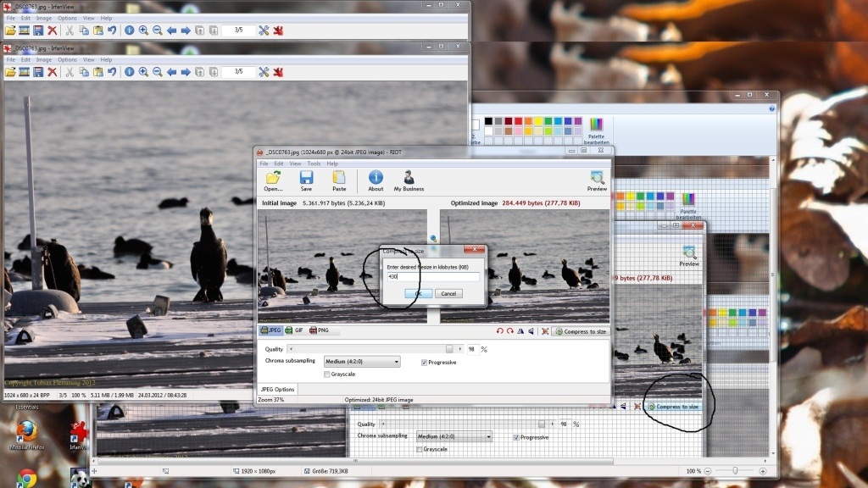Click the Paste icon in RIOT toolbar

[339, 181]
